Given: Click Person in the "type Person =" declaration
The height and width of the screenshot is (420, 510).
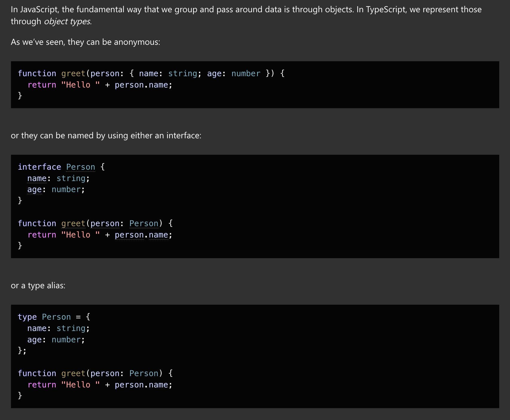Looking at the screenshot, I should tap(56, 317).
